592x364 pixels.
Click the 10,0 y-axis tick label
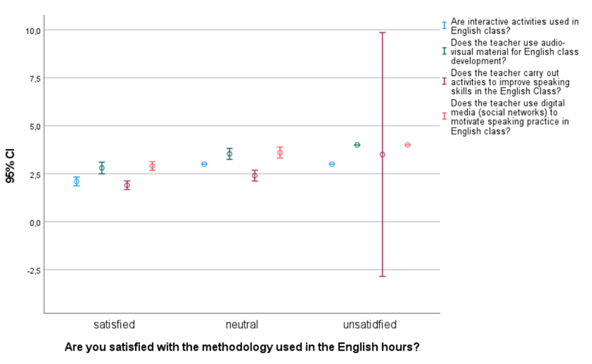(x=33, y=30)
